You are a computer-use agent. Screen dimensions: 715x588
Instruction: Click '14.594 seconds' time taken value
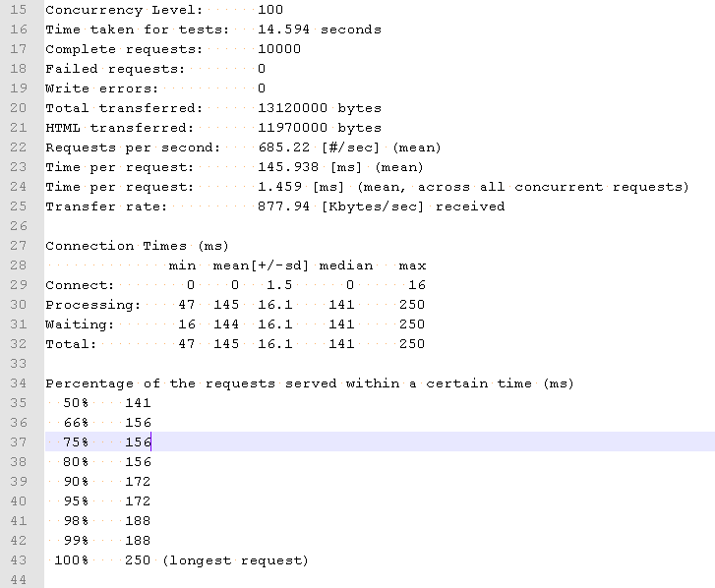point(320,29)
